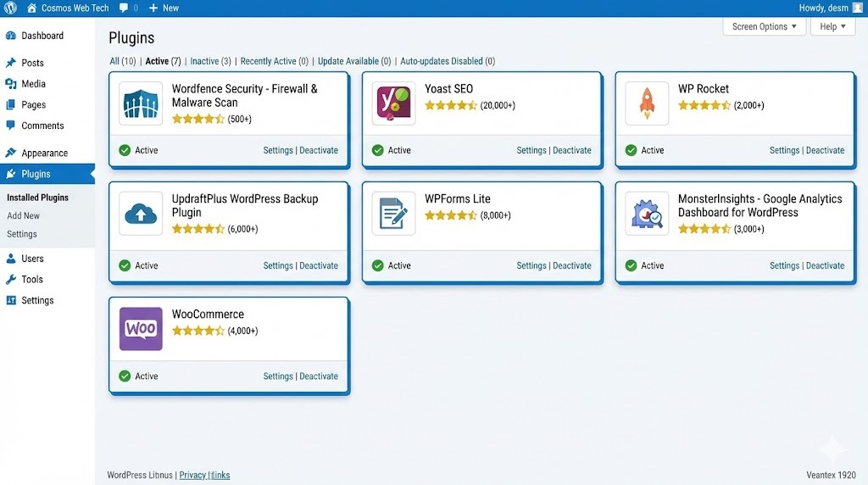Deactivate the WPForms Lite plugin
The image size is (868, 485).
(572, 265)
